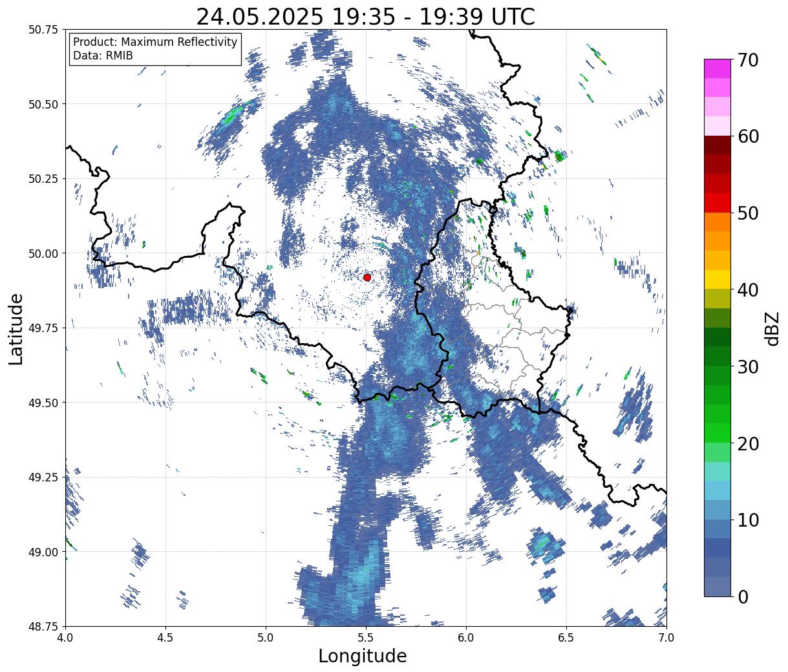The height and width of the screenshot is (672, 788).
Task: Click latitude tick label 49.75
Action: pyautogui.click(x=43, y=328)
